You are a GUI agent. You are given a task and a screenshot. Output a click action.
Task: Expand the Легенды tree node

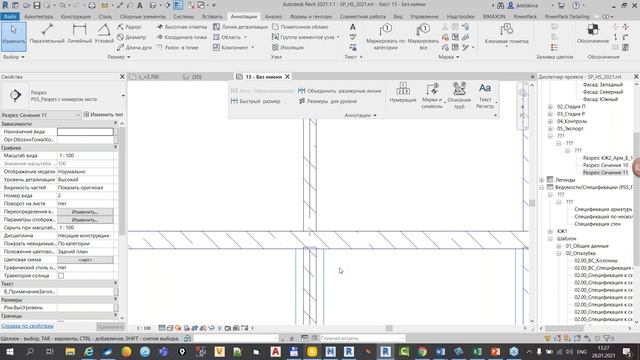click(542, 180)
